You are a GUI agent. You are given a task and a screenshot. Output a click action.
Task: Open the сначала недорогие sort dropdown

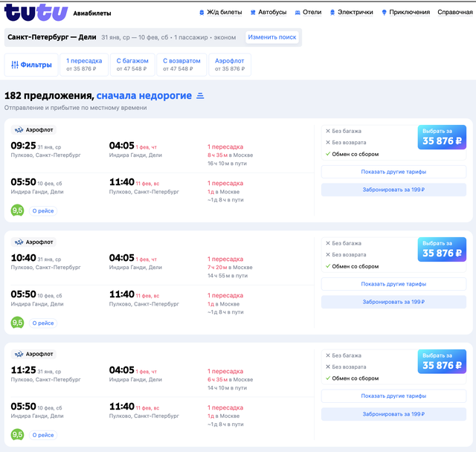tap(144, 96)
